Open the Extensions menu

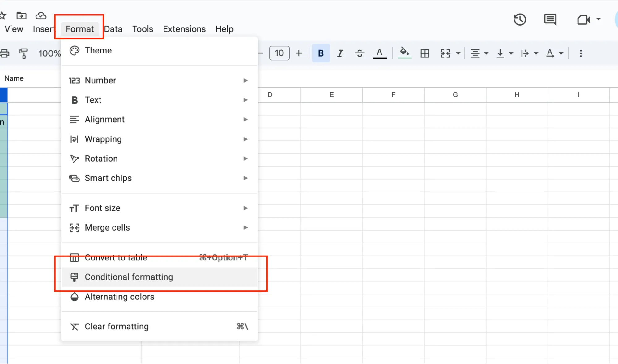(184, 29)
